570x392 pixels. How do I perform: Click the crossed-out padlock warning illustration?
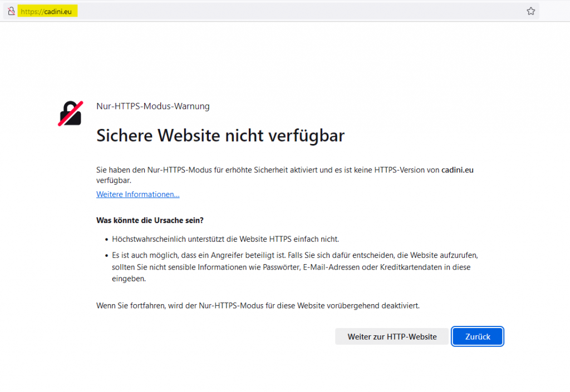click(70, 113)
